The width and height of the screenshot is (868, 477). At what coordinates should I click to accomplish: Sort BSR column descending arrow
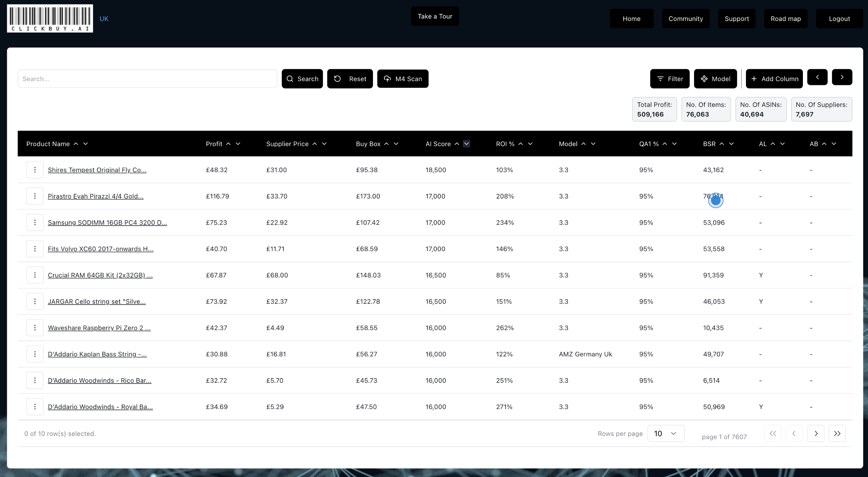tap(731, 144)
